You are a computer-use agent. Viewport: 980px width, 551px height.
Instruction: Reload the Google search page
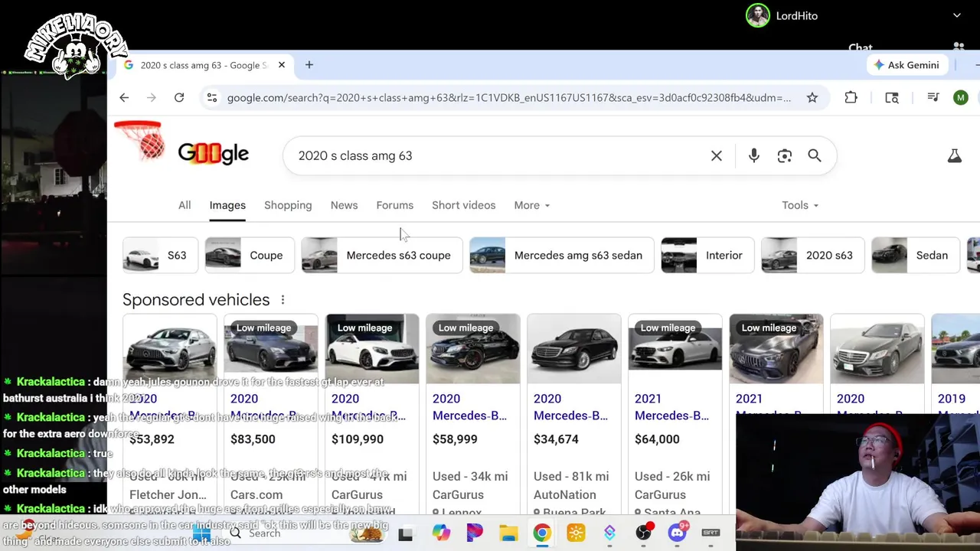(179, 98)
